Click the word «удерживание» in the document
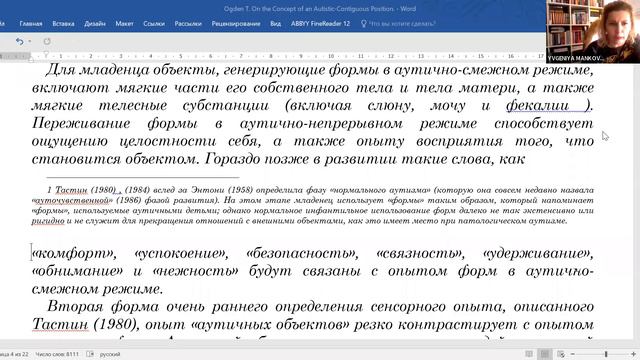 point(538,253)
